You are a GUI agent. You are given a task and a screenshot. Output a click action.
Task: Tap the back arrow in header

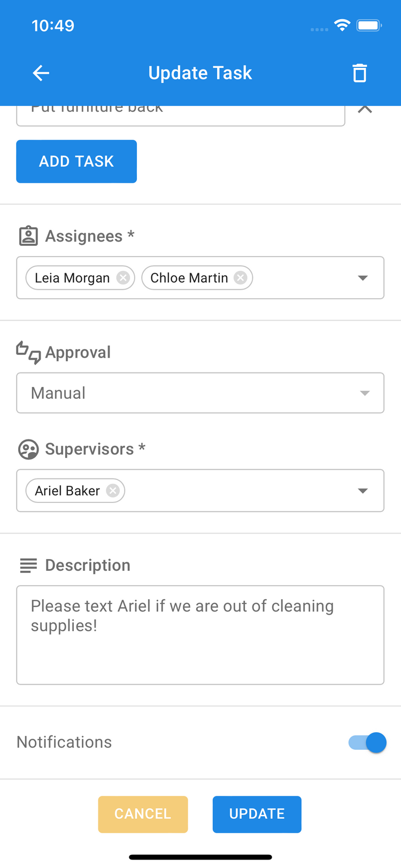(x=41, y=73)
